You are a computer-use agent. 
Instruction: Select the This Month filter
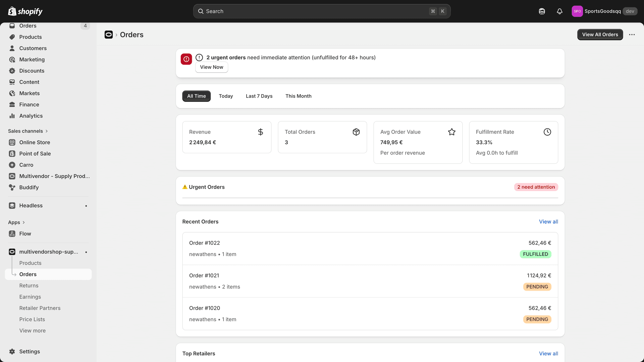pos(298,96)
